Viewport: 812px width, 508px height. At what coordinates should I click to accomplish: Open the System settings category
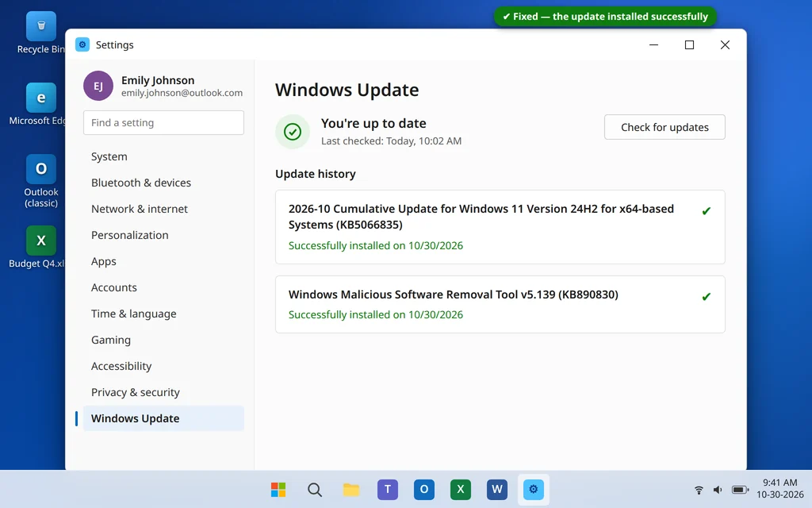(163, 156)
